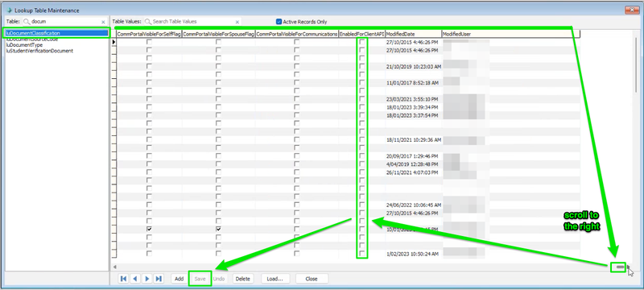Click the CommPortalVisibleForSpouseFlag column header
This screenshot has width=644, height=290.
(218, 34)
